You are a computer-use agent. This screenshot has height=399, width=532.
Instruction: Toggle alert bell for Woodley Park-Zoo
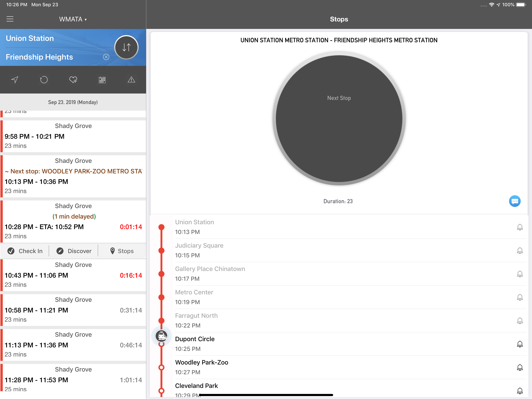(520, 367)
